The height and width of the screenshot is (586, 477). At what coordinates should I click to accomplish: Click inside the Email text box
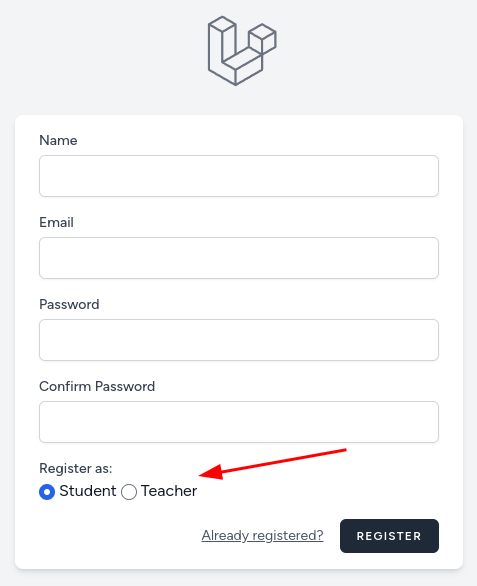tap(239, 258)
